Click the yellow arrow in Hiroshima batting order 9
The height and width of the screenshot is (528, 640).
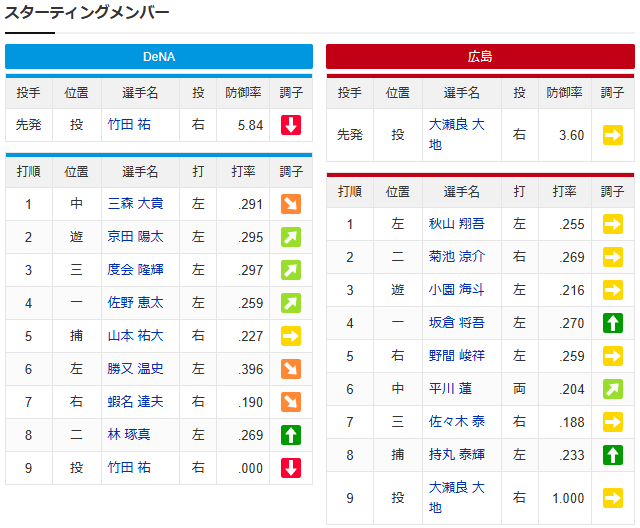[x=613, y=498]
